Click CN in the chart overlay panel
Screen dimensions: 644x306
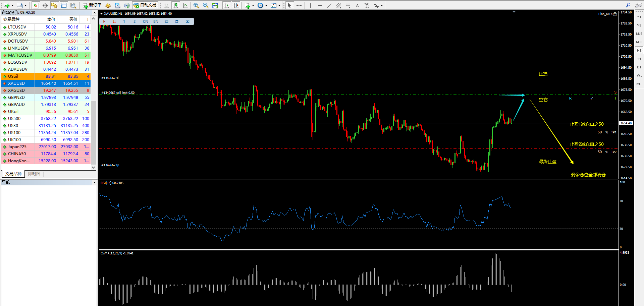tap(145, 21)
